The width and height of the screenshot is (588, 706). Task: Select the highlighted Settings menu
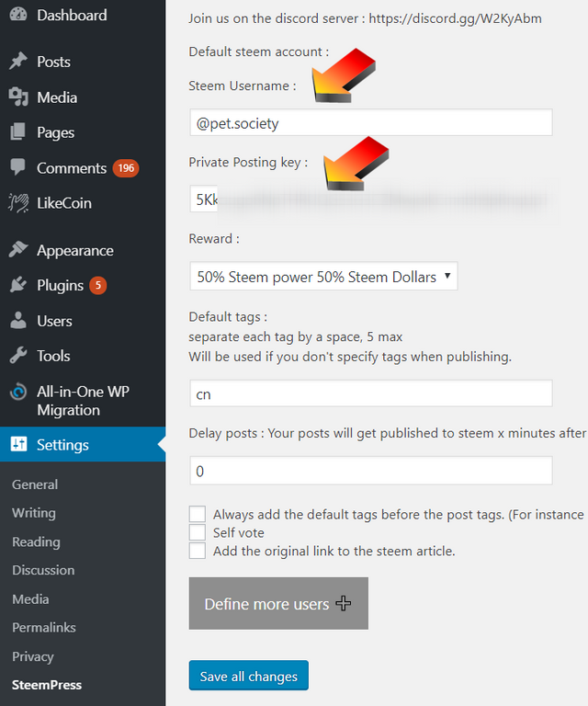pyautogui.click(x=83, y=444)
